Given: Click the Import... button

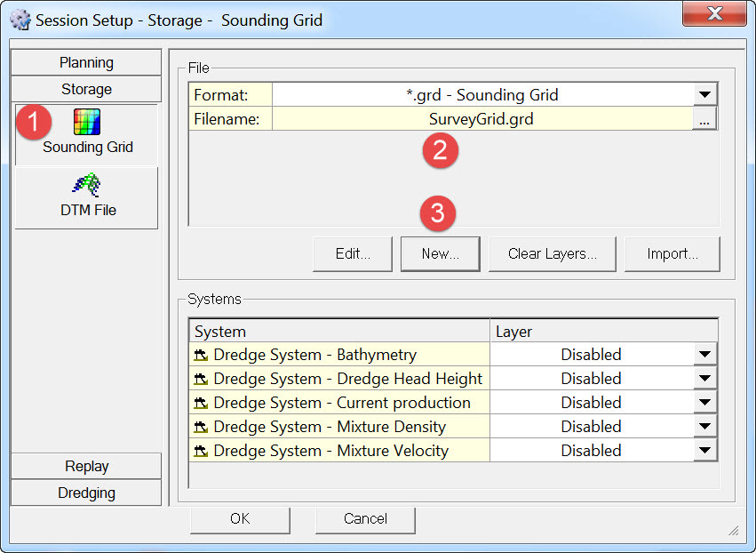Looking at the screenshot, I should (x=672, y=253).
